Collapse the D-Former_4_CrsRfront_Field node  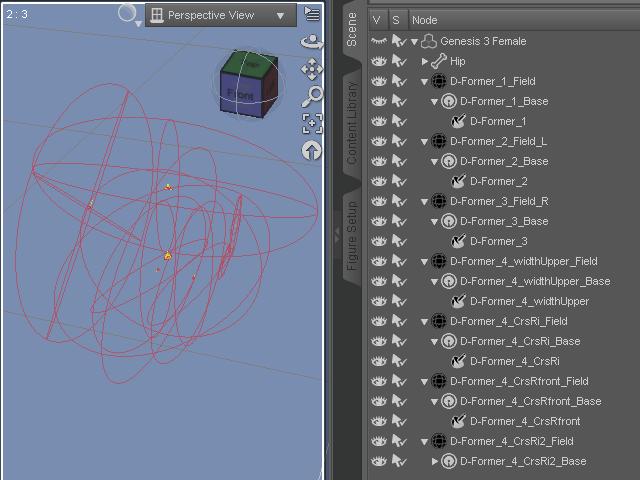(x=424, y=382)
